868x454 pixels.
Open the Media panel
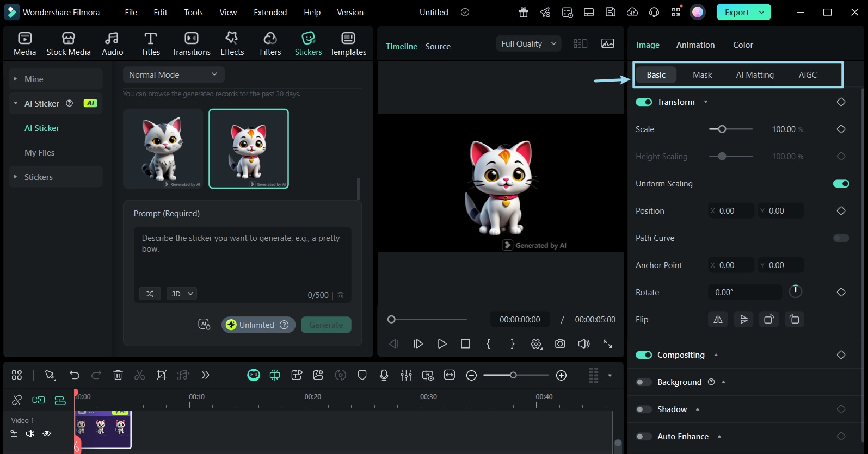pyautogui.click(x=24, y=44)
